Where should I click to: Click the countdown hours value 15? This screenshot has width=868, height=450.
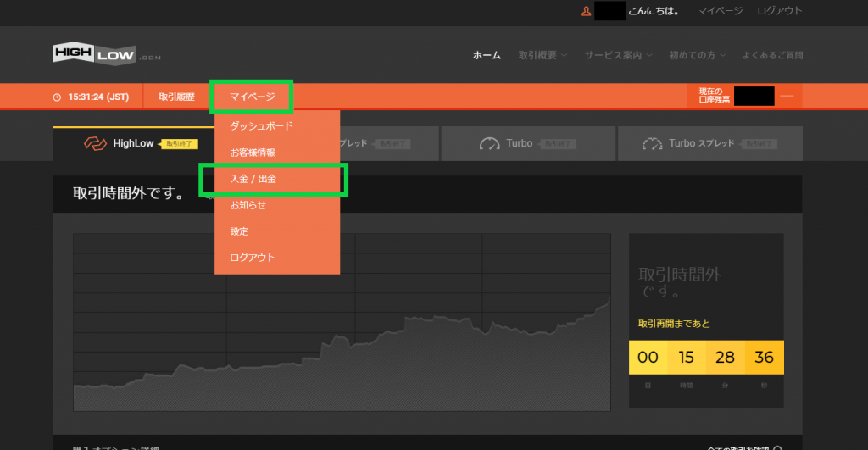687,357
